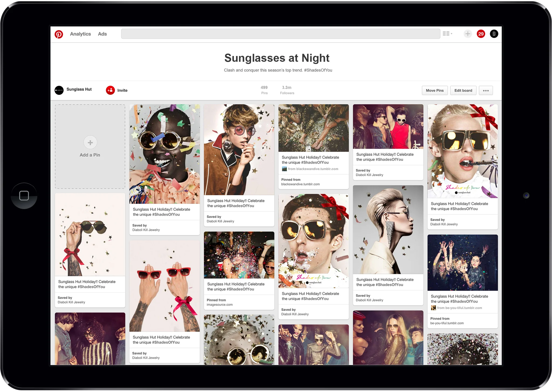552x392 pixels.
Task: Click the Edit board button
Action: point(463,91)
